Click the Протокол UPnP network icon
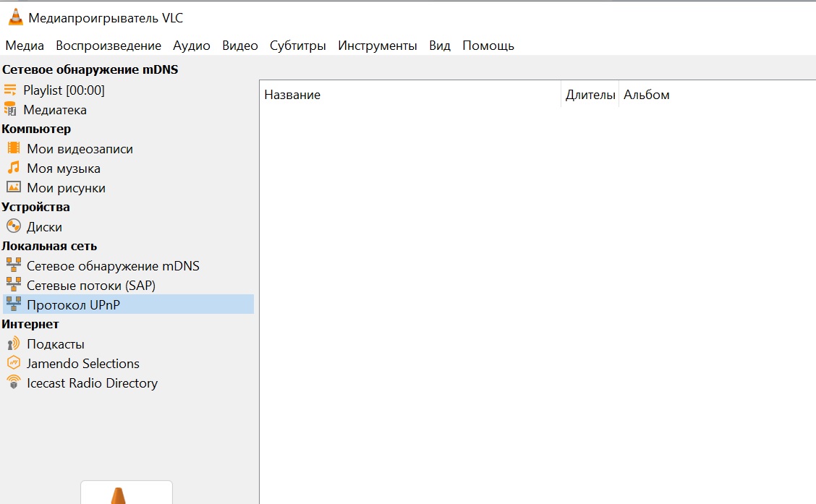This screenshot has width=816, height=504. click(14, 304)
